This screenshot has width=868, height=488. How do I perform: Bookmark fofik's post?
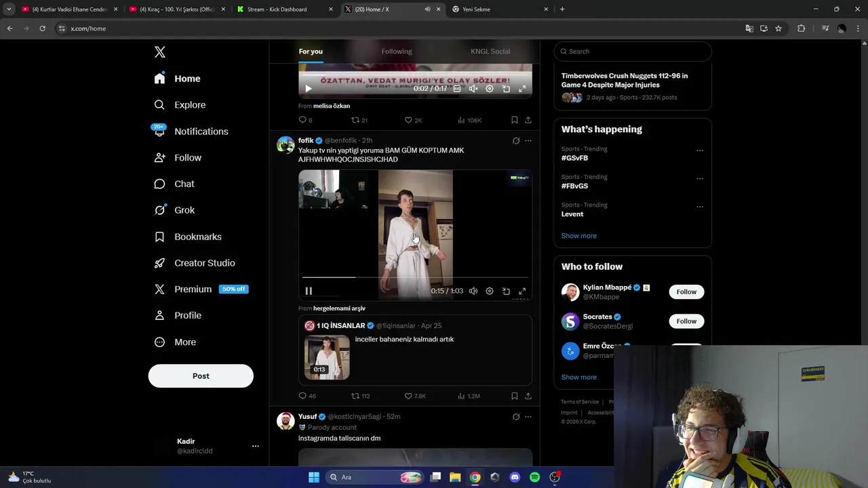515,396
